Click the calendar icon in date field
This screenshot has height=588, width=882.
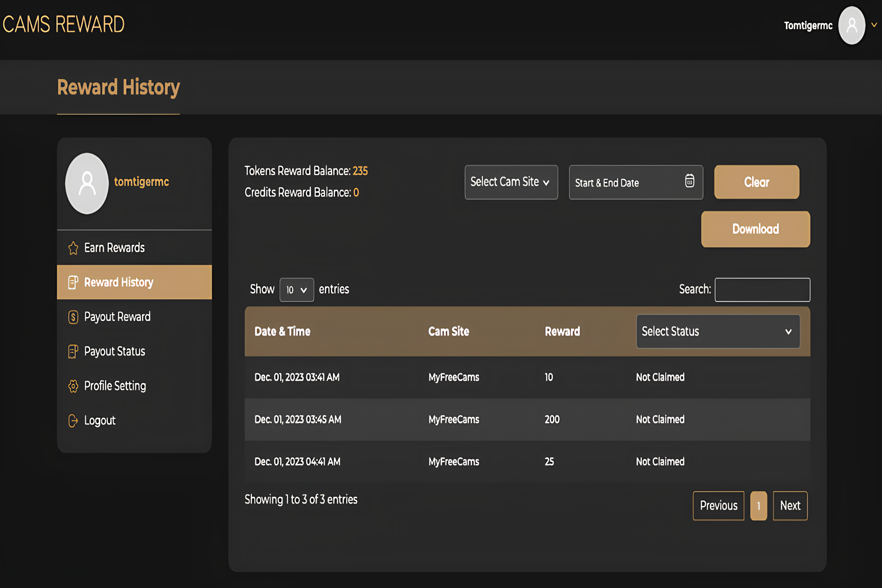pyautogui.click(x=690, y=181)
